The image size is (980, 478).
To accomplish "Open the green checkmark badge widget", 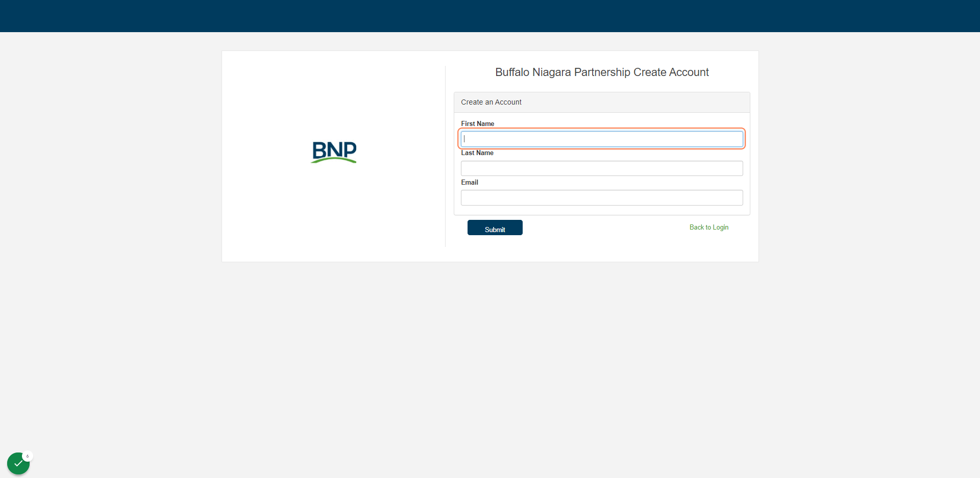I will (x=18, y=463).
